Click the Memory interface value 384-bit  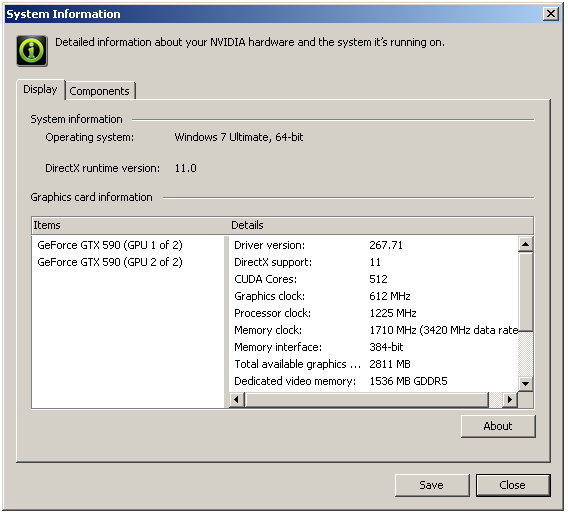point(386,347)
